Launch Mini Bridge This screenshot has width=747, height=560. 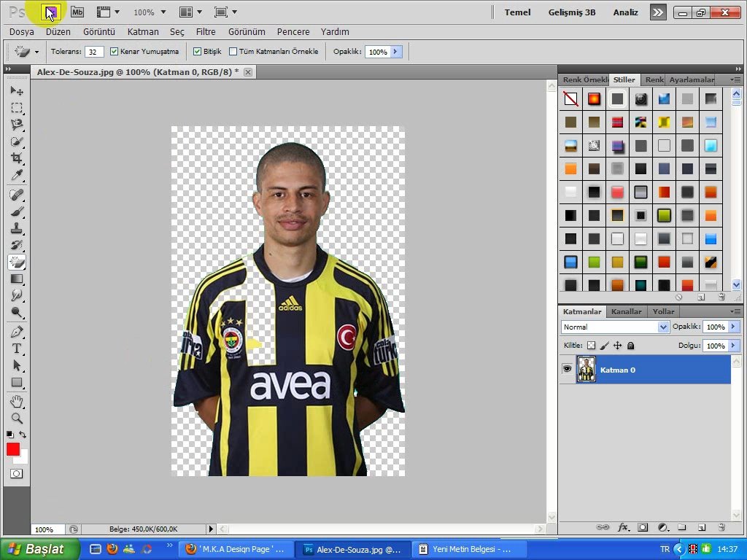click(x=77, y=12)
